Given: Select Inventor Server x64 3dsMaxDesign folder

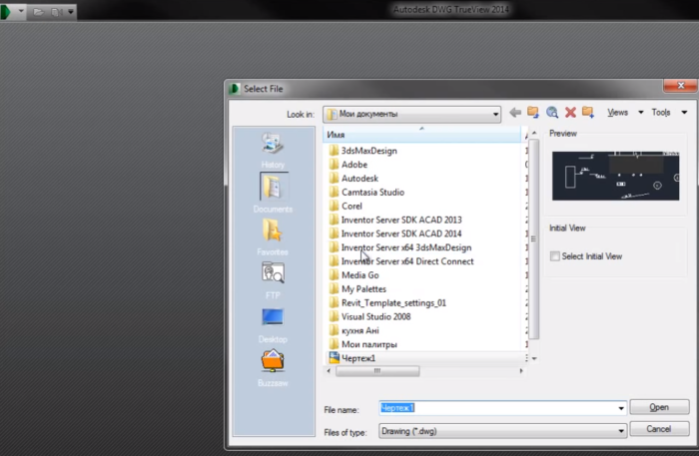Looking at the screenshot, I should tap(406, 247).
